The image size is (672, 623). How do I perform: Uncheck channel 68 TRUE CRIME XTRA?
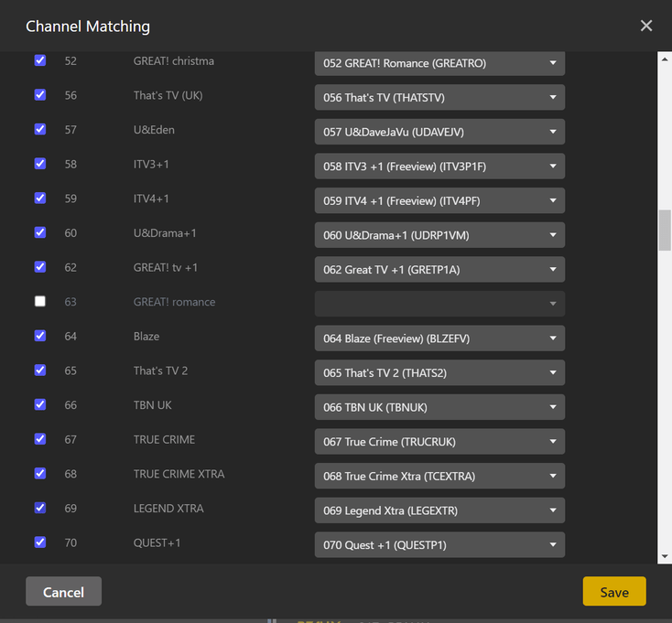click(40, 474)
